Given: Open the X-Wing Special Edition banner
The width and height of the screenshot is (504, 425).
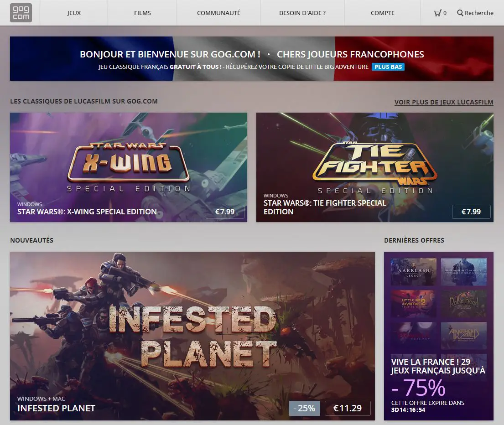Looking at the screenshot, I should point(129,167).
